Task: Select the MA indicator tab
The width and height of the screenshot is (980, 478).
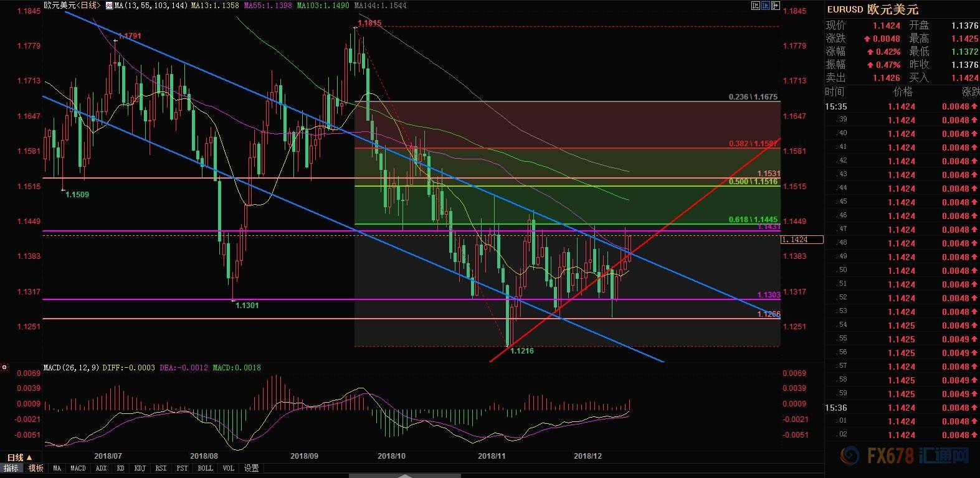Action: (57, 468)
